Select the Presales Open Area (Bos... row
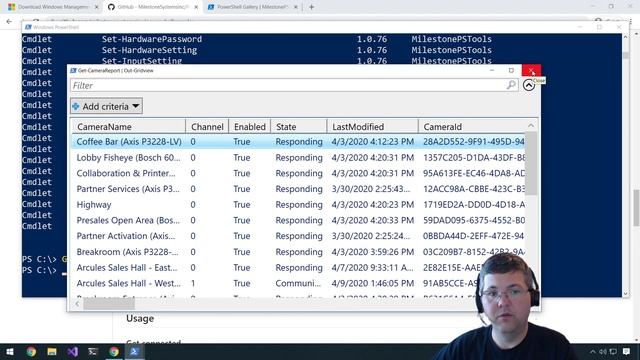This screenshot has width=640, height=360. click(x=299, y=220)
